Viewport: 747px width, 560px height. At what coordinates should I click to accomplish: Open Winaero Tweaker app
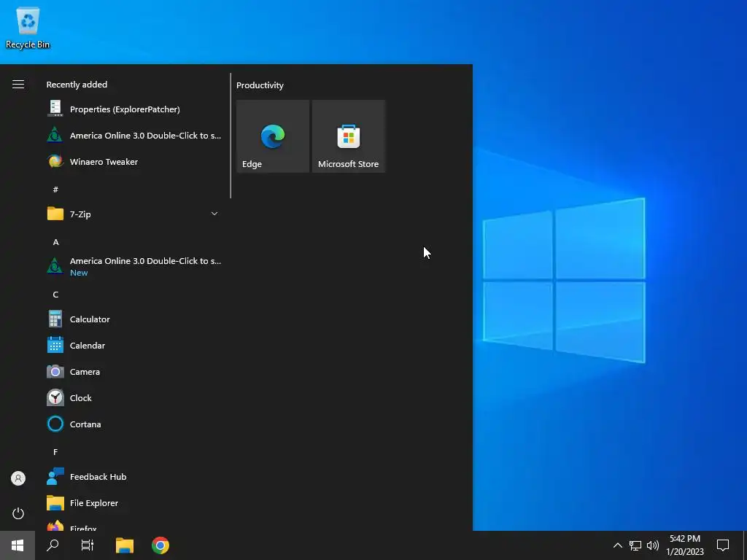pos(133,161)
